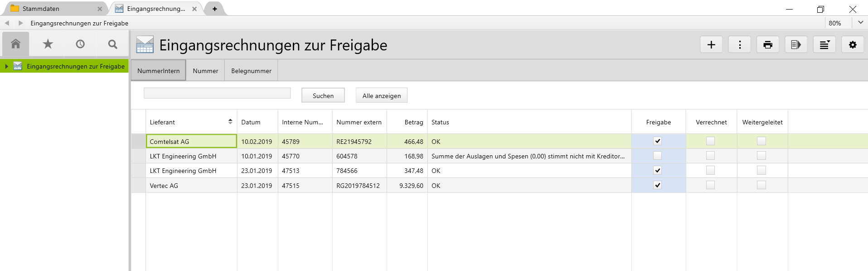Click amount 168,98 cell

click(x=407, y=156)
